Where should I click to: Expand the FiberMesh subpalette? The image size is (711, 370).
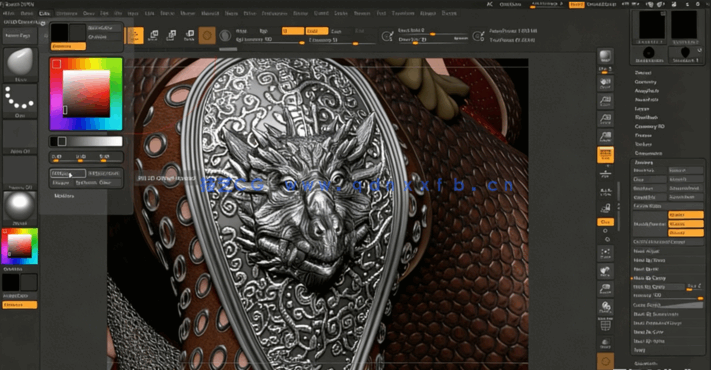tap(646, 117)
